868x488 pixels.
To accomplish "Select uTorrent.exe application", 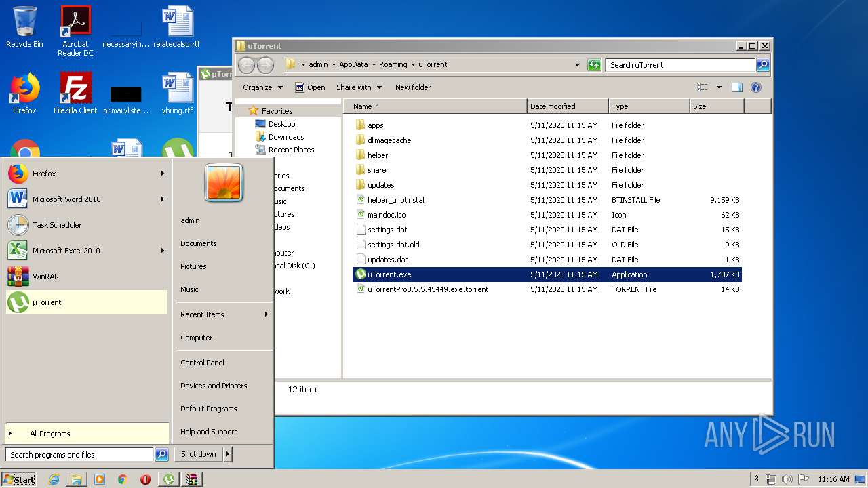I will coord(547,274).
